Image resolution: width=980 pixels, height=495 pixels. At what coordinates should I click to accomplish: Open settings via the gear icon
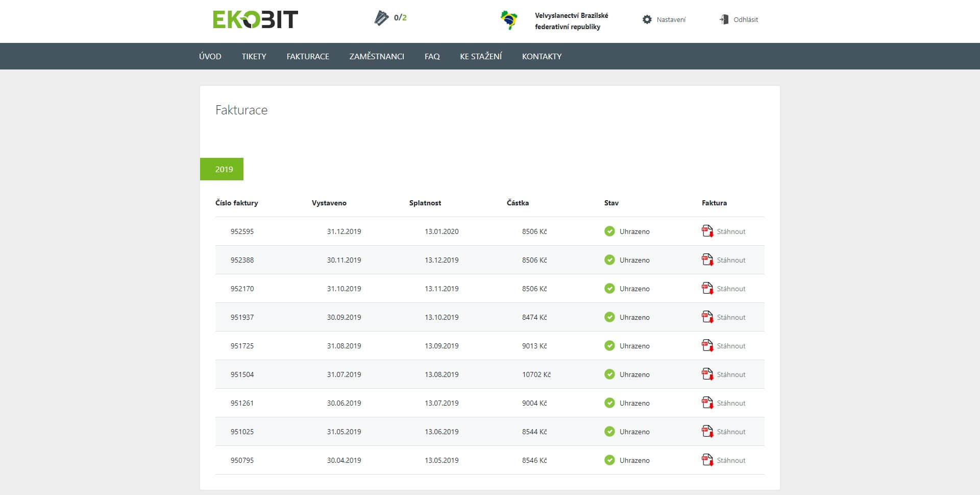click(x=647, y=19)
